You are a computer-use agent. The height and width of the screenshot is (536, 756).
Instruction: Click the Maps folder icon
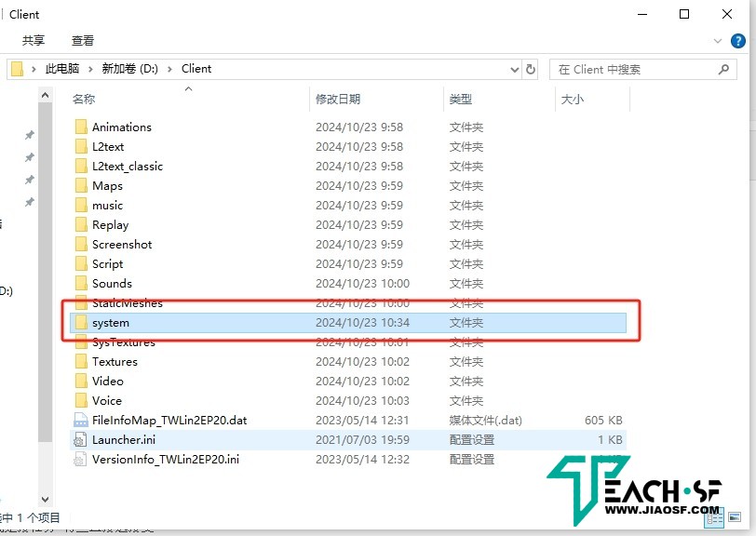81,186
